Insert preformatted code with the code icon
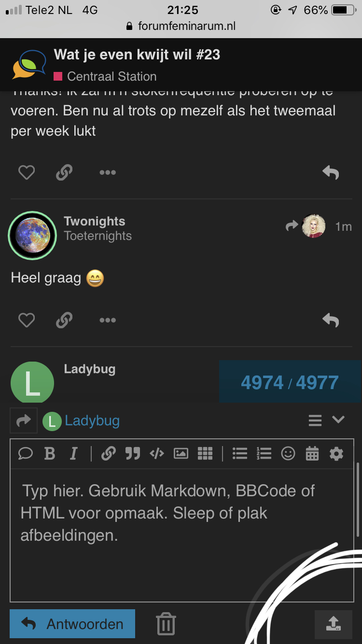Viewport: 362px width, 644px height. pyautogui.click(x=157, y=454)
